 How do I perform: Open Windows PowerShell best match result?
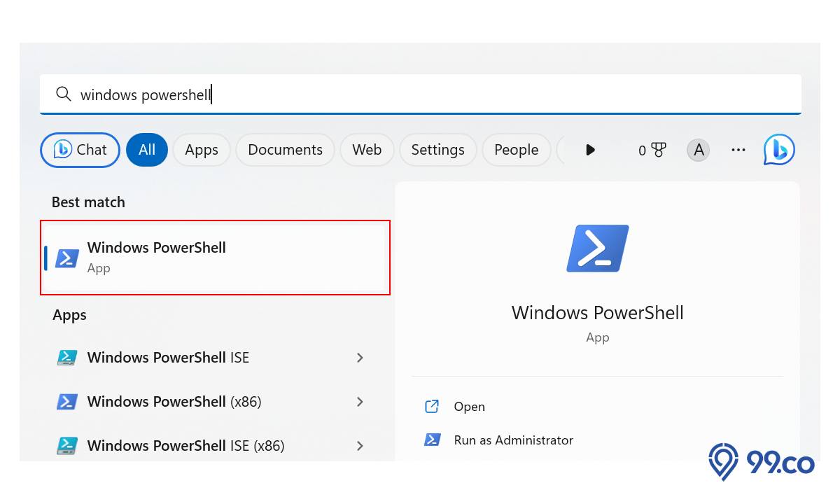pos(215,257)
